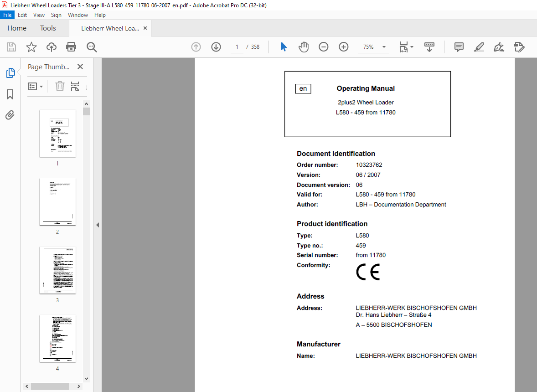Zoom in with plus icon
Screen dimensions: 537x392
(344, 47)
